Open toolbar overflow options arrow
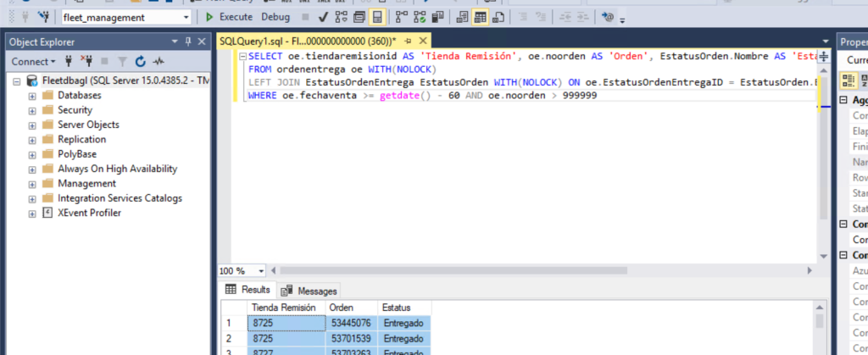 [623, 21]
